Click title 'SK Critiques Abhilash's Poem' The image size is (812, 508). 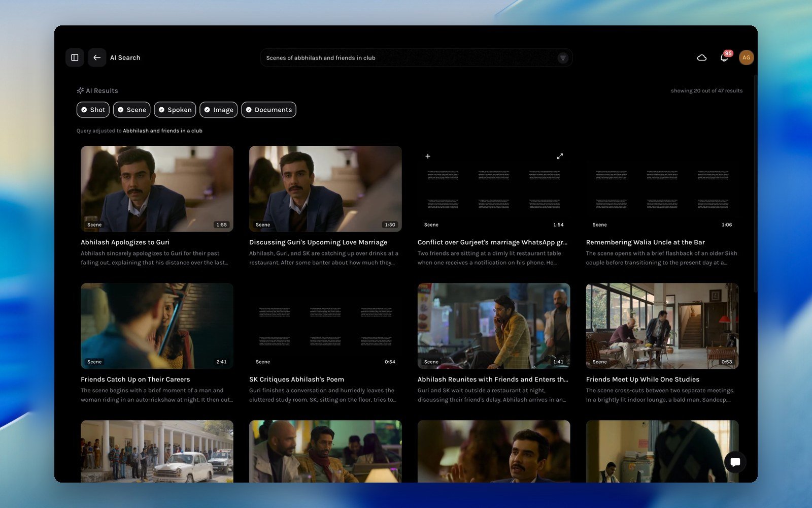pos(296,379)
